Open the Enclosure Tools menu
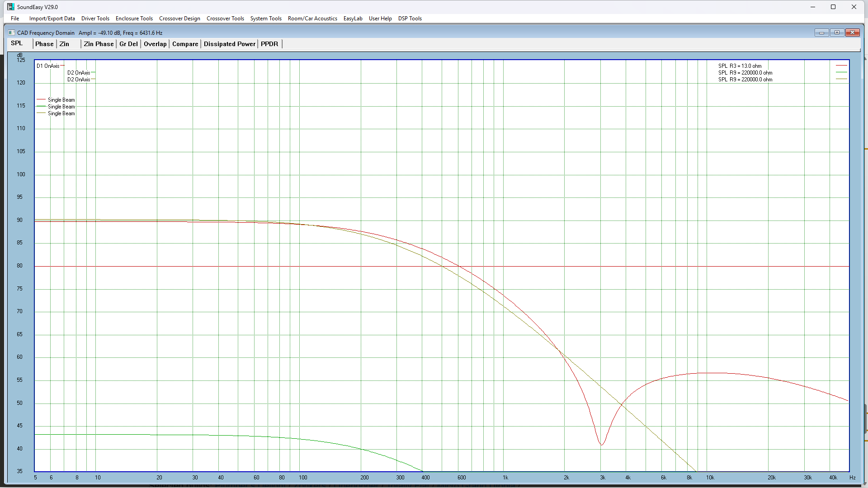Screen dimensions: 868x488 (x=134, y=19)
